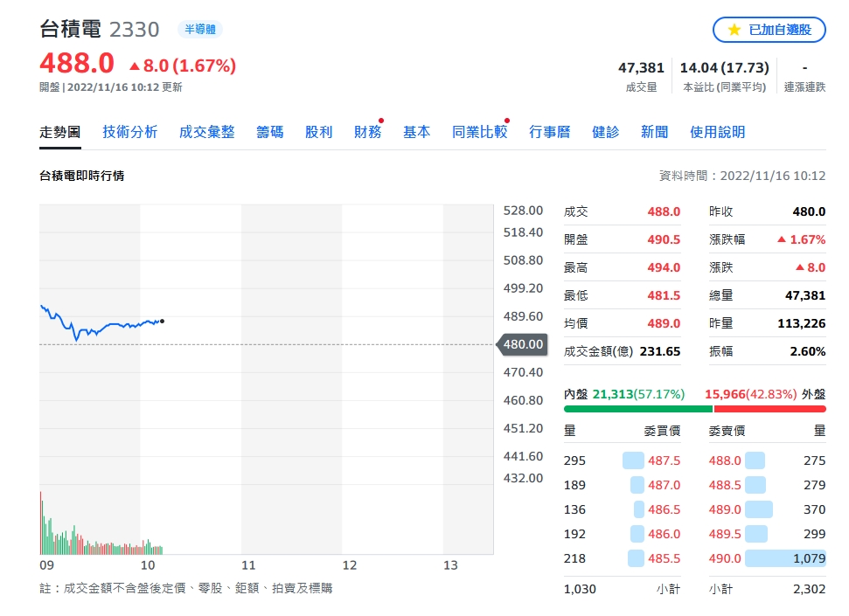Image resolution: width=849 pixels, height=616 pixels.
Task: Click ask price 489.5
Action: (x=725, y=534)
